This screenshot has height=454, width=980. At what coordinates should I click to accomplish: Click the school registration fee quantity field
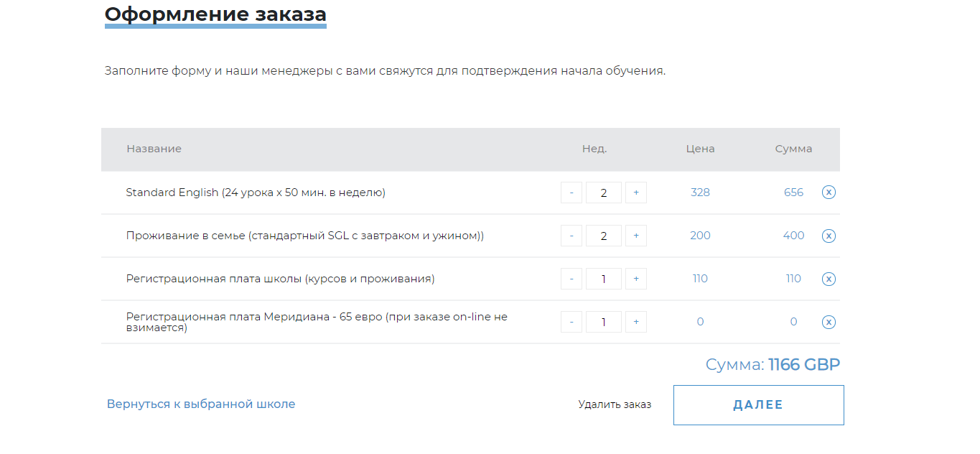604,279
